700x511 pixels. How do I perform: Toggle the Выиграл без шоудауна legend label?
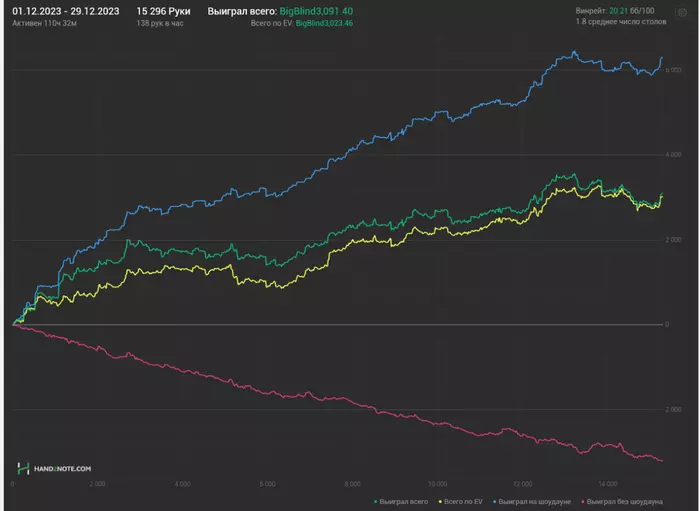[x=627, y=499]
